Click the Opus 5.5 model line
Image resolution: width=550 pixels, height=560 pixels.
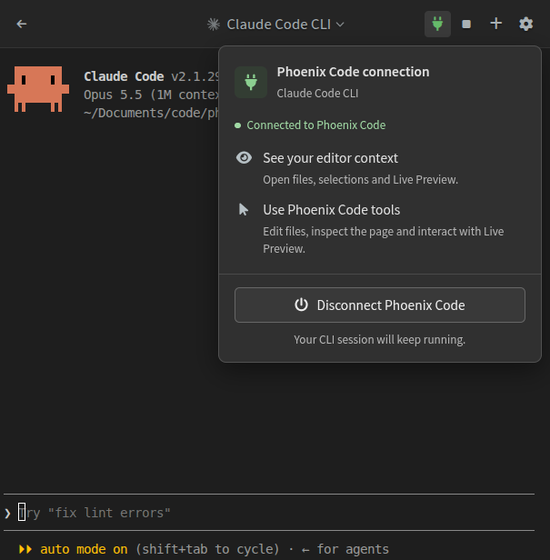(x=151, y=95)
